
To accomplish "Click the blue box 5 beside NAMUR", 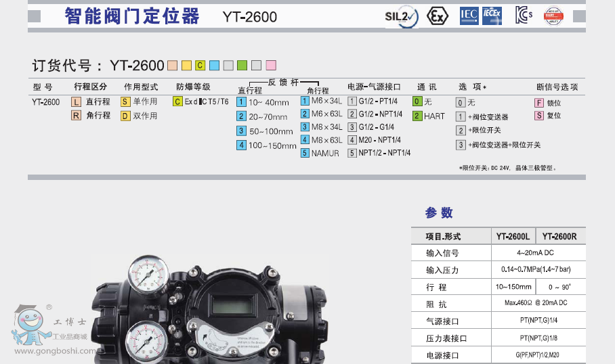I will click(x=305, y=153).
